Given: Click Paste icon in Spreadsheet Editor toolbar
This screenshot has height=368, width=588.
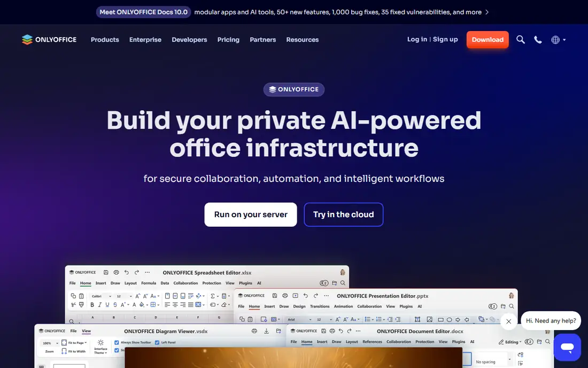Looking at the screenshot, I should click(x=81, y=296).
